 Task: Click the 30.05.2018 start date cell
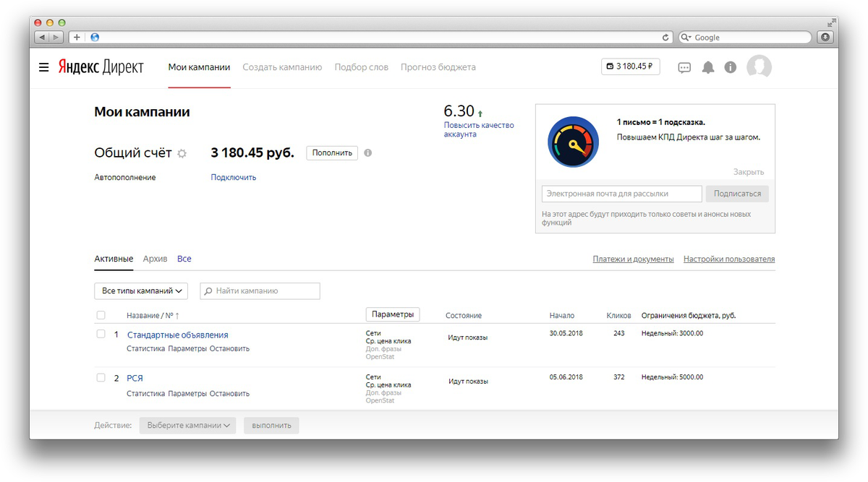566,333
